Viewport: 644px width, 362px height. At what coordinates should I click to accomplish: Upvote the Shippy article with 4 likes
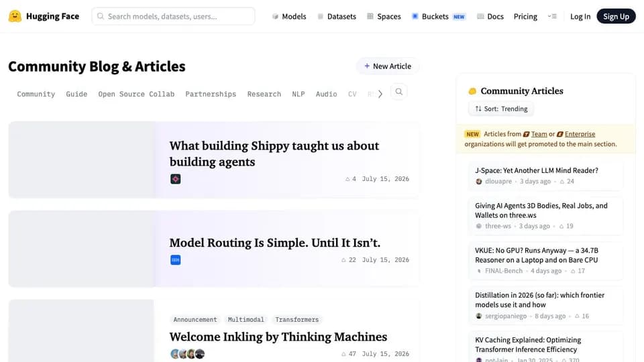pyautogui.click(x=350, y=179)
